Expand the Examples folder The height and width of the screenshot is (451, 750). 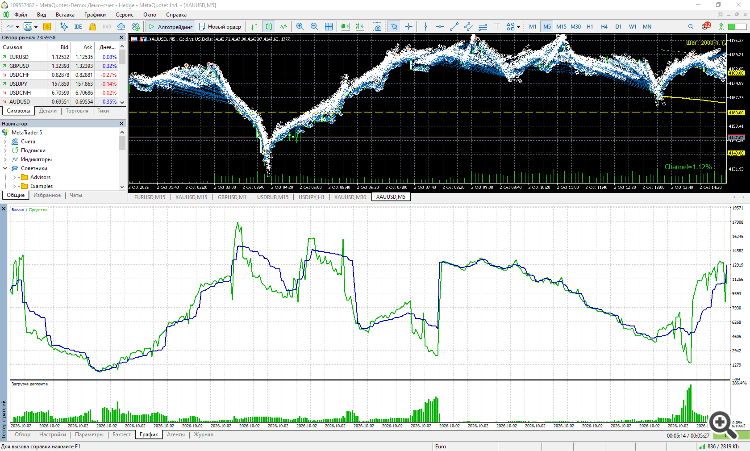[x=15, y=186]
